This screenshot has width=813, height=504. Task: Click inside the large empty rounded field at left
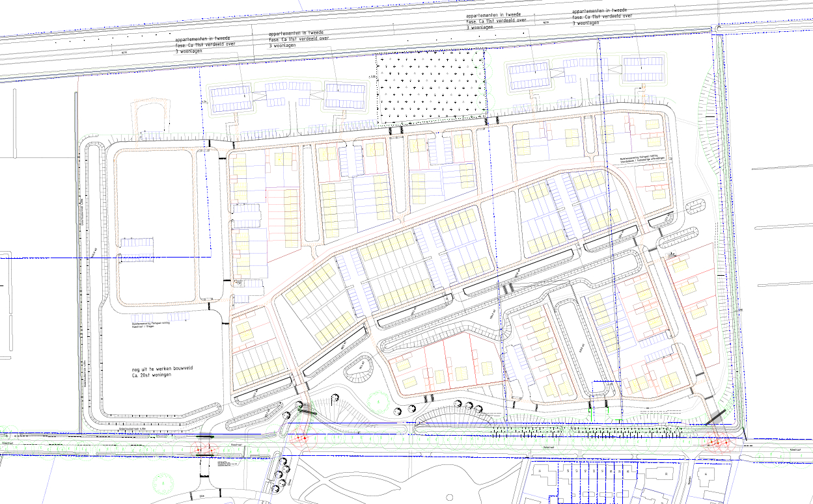click(155, 195)
